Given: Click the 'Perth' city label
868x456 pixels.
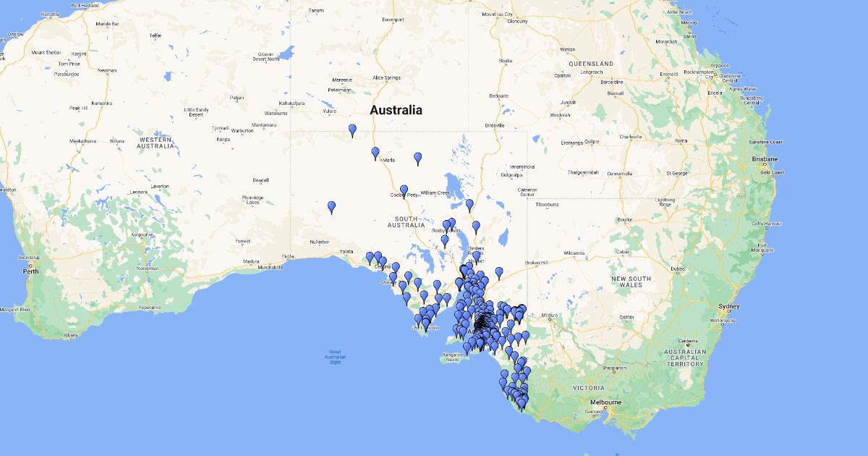Looking at the screenshot, I should coord(31,270).
